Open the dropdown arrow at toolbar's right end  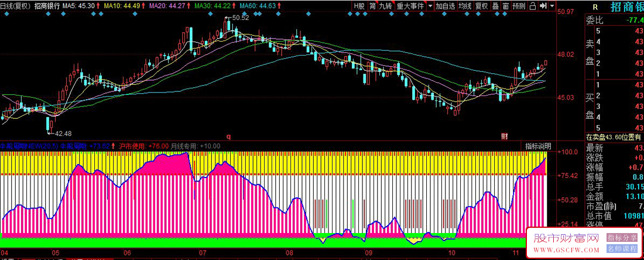tap(552, 6)
